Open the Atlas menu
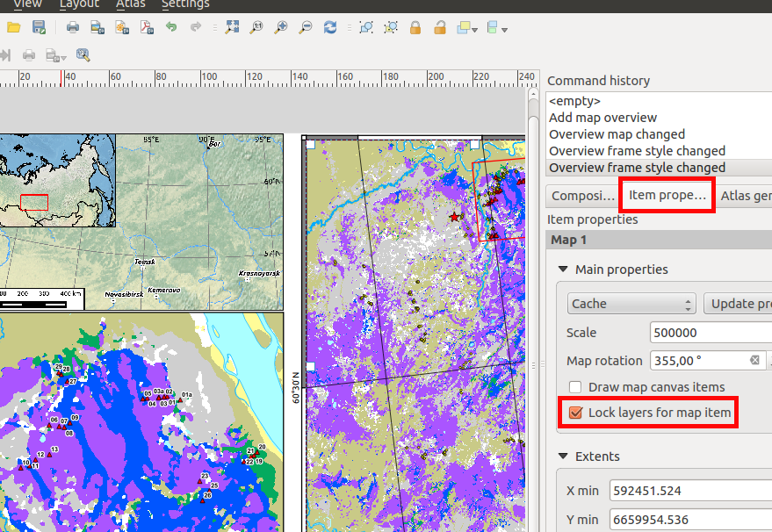The width and height of the screenshot is (772, 532). pos(131,4)
